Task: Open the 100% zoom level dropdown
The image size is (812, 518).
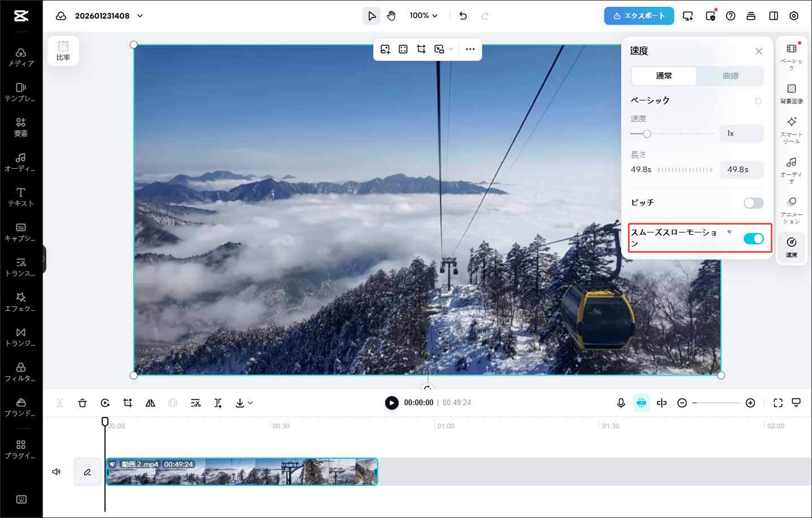Action: click(x=424, y=16)
